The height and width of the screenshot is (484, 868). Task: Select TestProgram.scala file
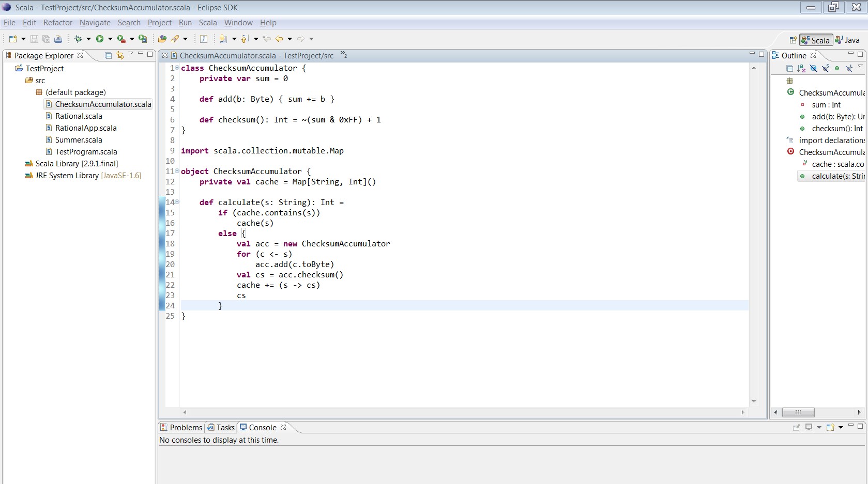coord(86,152)
